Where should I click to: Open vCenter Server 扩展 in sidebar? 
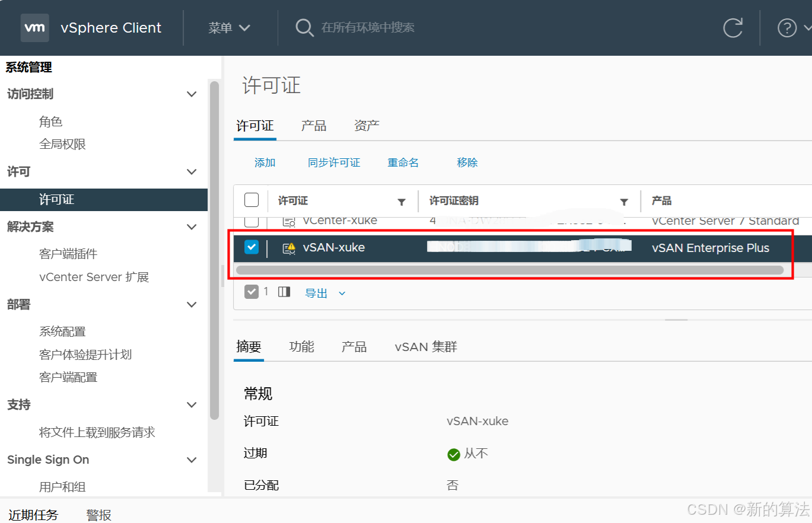pyautogui.click(x=94, y=277)
